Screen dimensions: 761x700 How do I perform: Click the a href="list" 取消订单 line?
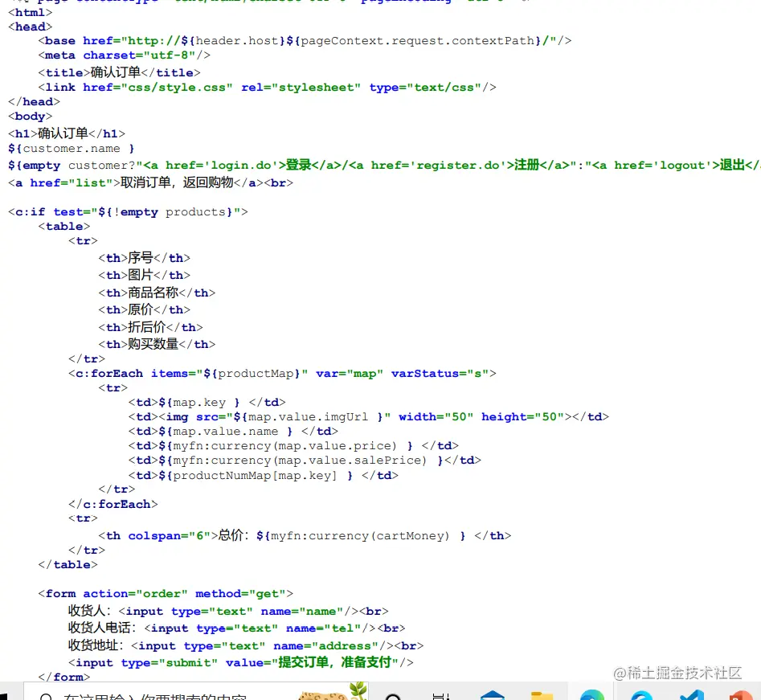[x=150, y=182]
